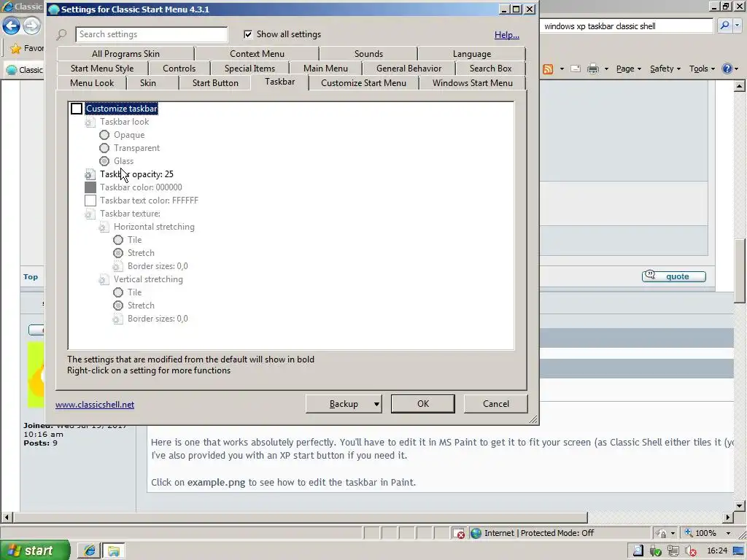
Task: Open the Main Menu tab
Action: point(325,68)
